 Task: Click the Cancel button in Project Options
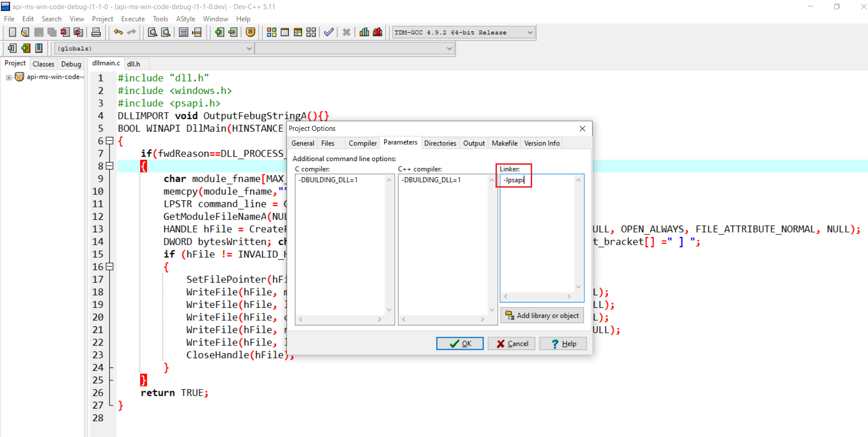coord(512,344)
